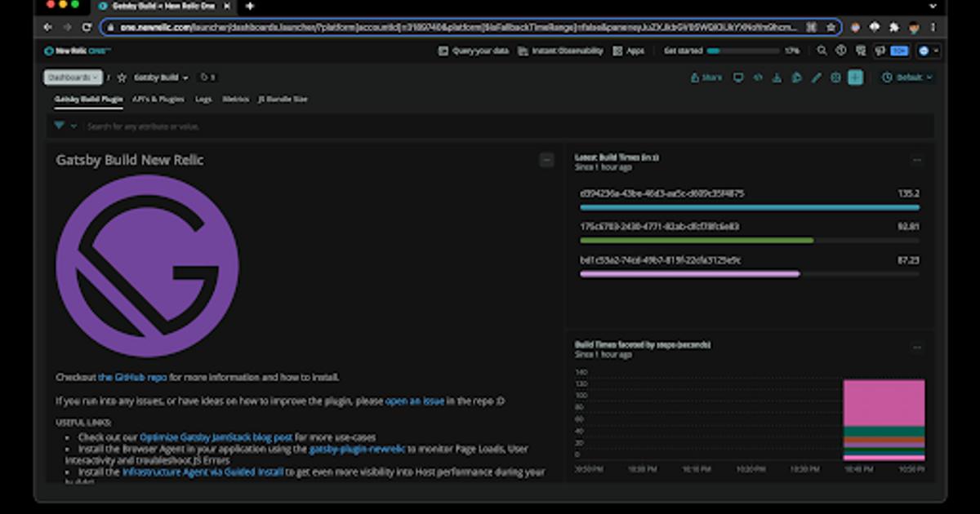The image size is (980, 514).
Task: Select the edit pencil icon for the dashboard
Action: click(814, 78)
